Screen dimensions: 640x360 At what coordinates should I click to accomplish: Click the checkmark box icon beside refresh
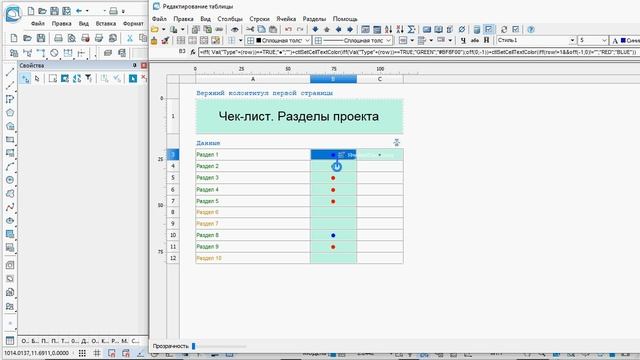[516, 29]
